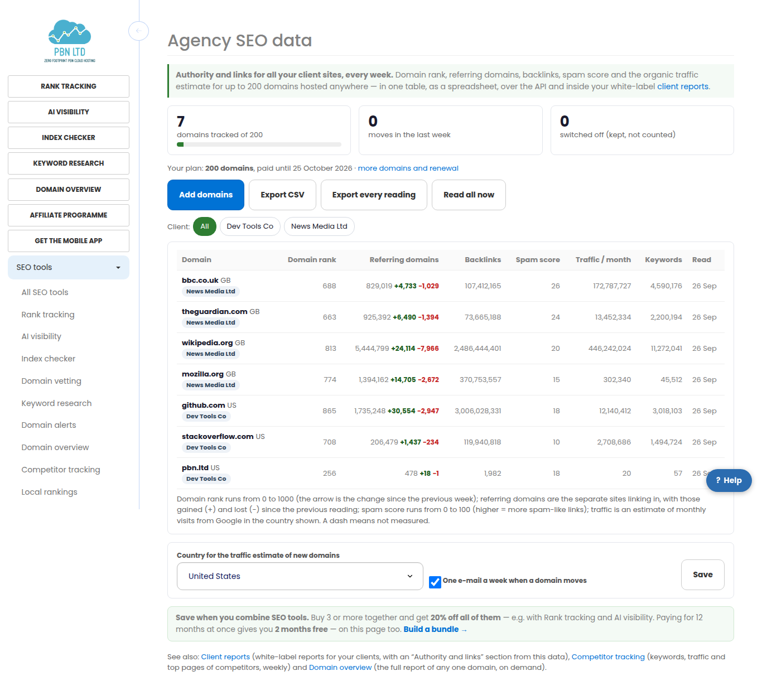762x700 pixels.
Task: Click the Traffic / month column header
Action: [603, 260]
